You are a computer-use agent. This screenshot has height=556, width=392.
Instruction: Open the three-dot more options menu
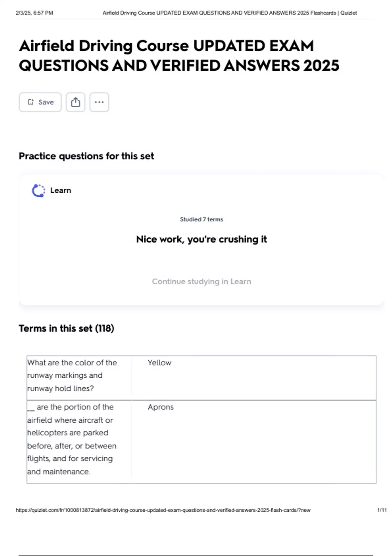point(99,102)
